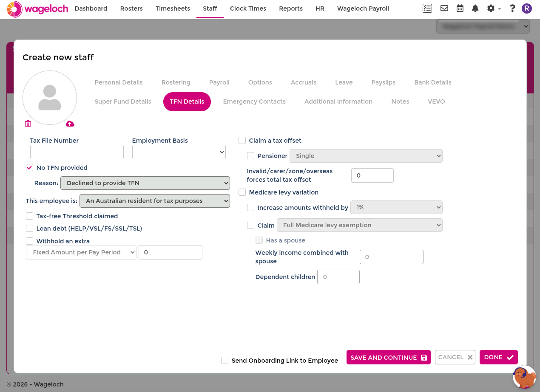Open the blurred company selector dropdown
This screenshot has width=540, height=392.
coord(483,26)
